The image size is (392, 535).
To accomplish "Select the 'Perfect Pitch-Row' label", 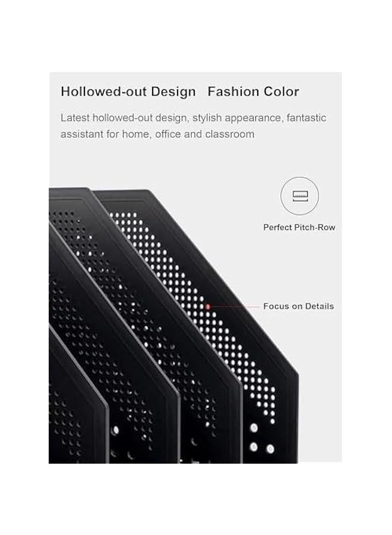I will point(299,227).
